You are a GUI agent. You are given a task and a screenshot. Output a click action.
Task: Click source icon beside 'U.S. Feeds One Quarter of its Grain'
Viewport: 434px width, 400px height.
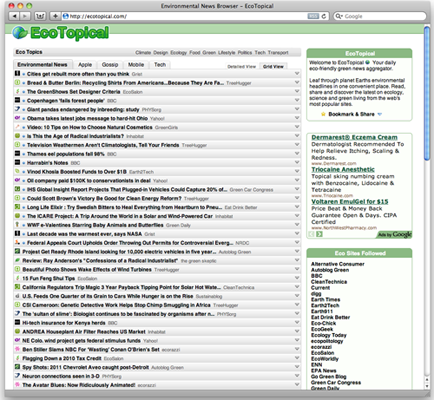pos(17,296)
